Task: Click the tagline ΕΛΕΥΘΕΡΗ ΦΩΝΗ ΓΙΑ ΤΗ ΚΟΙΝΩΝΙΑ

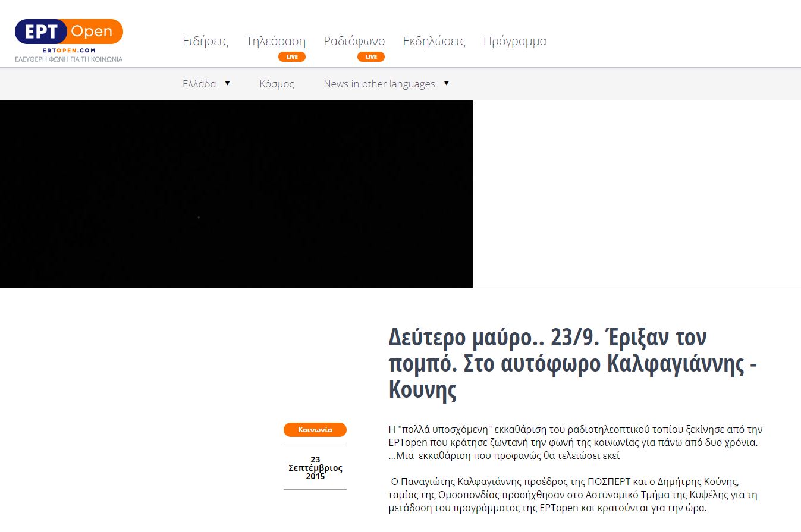Action: [68, 59]
